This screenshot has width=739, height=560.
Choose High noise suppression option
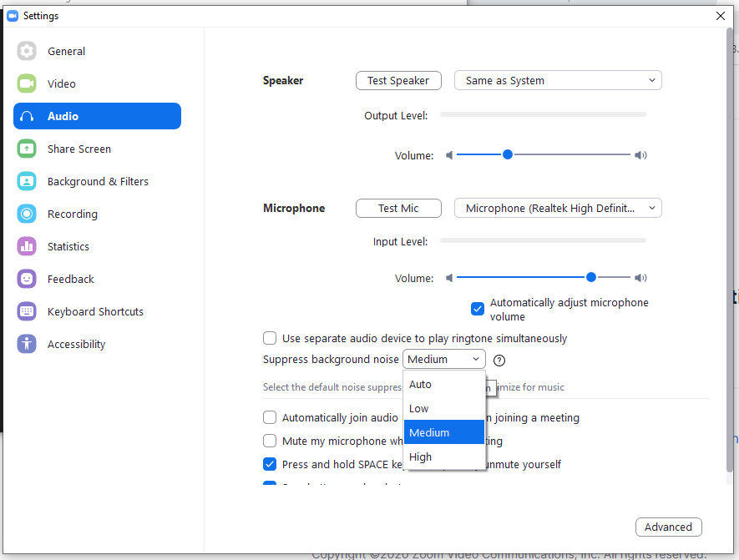click(444, 457)
